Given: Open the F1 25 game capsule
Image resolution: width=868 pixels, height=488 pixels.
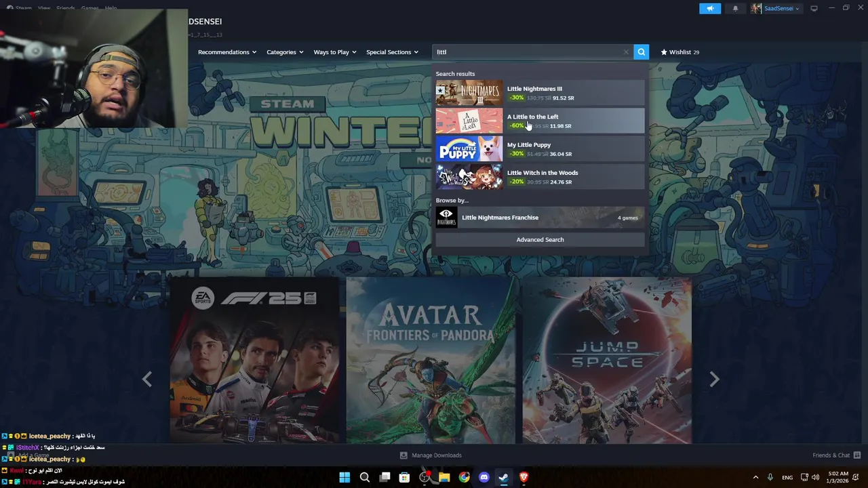Looking at the screenshot, I should click(x=254, y=360).
